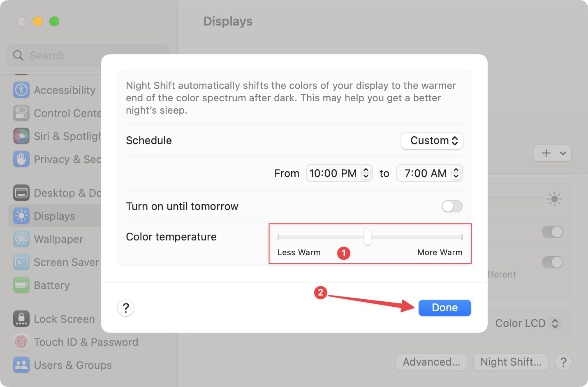
Task: Select the Battery icon in sidebar
Action: 21,285
